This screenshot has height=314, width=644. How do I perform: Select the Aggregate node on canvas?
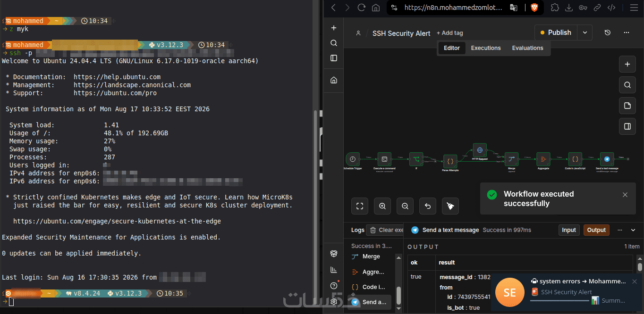(x=543, y=159)
